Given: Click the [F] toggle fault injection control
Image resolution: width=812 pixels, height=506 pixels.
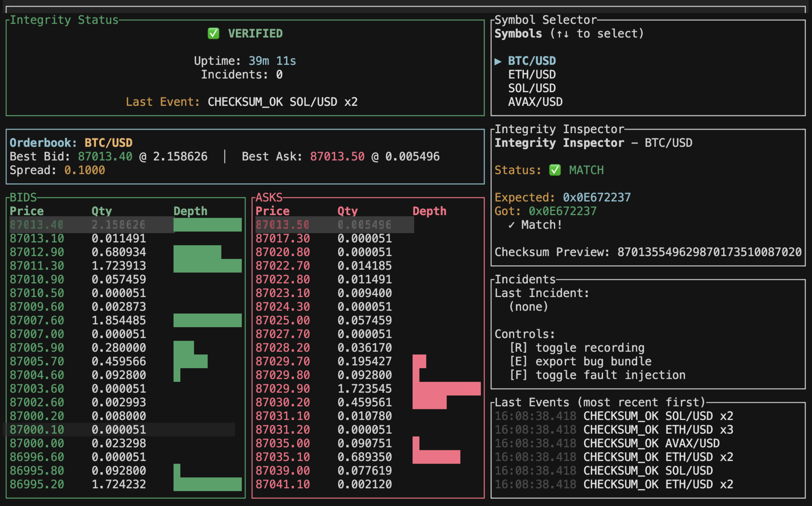Looking at the screenshot, I should [597, 375].
